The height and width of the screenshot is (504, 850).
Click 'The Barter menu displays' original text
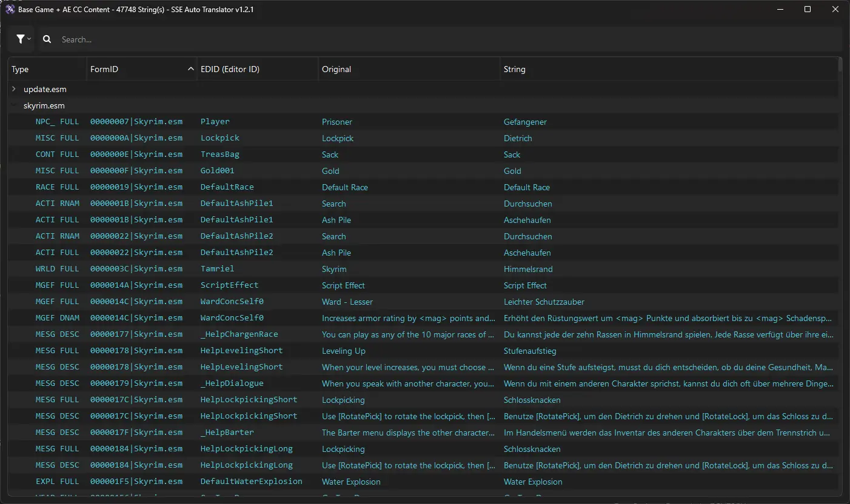click(x=409, y=433)
